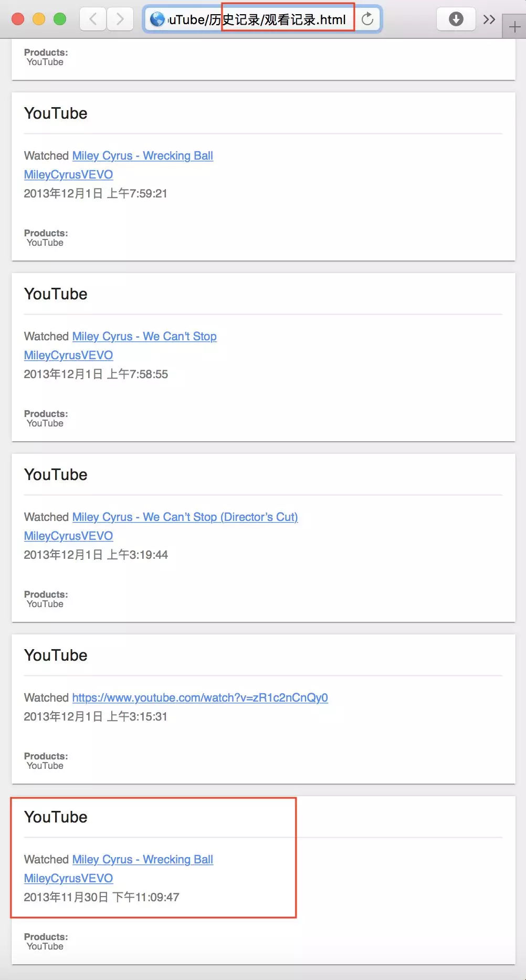Show the downloads list
The image size is (526, 980).
click(x=456, y=19)
